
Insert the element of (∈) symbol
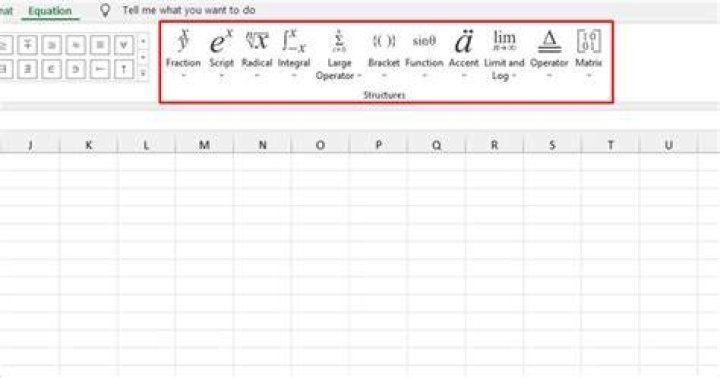[51, 69]
